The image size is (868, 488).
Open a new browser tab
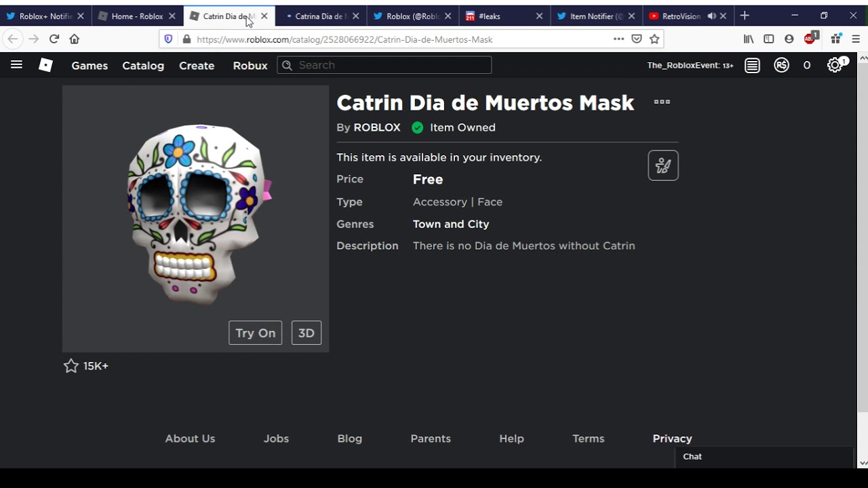tap(745, 16)
